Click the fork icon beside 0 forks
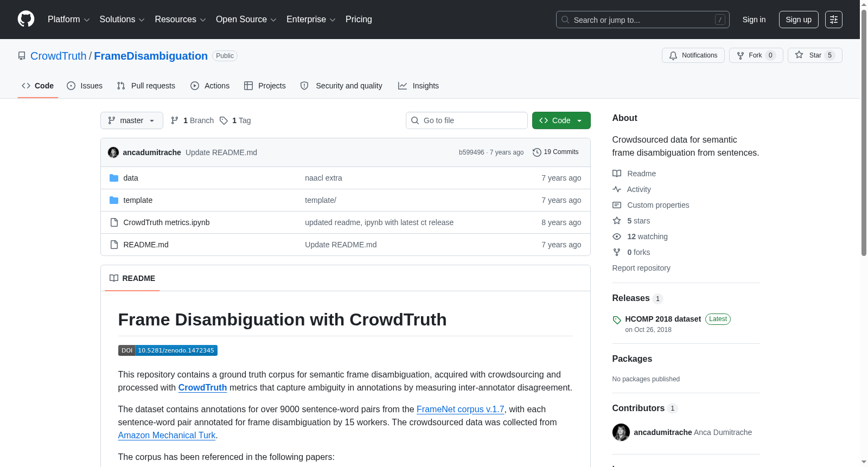This screenshot has width=868, height=467. coord(617,252)
